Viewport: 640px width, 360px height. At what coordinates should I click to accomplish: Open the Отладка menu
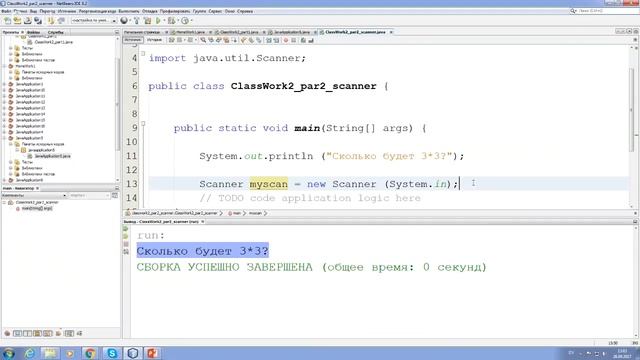[x=150, y=11]
